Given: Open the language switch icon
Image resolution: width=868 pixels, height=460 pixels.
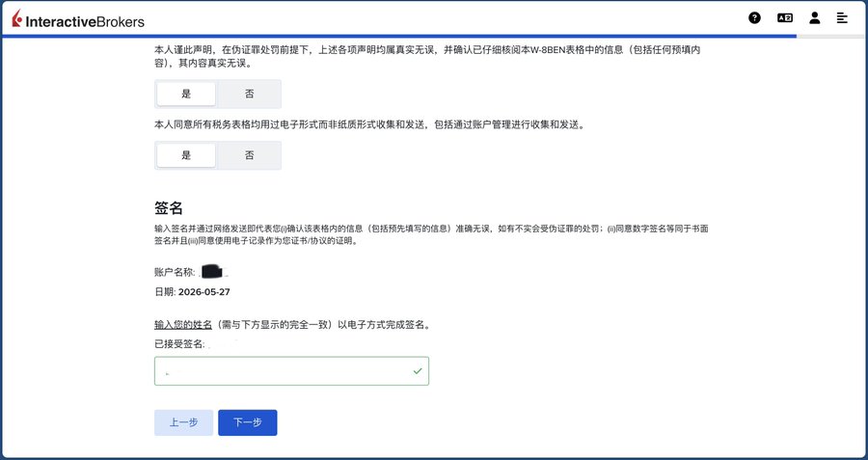Looking at the screenshot, I should 784,17.
